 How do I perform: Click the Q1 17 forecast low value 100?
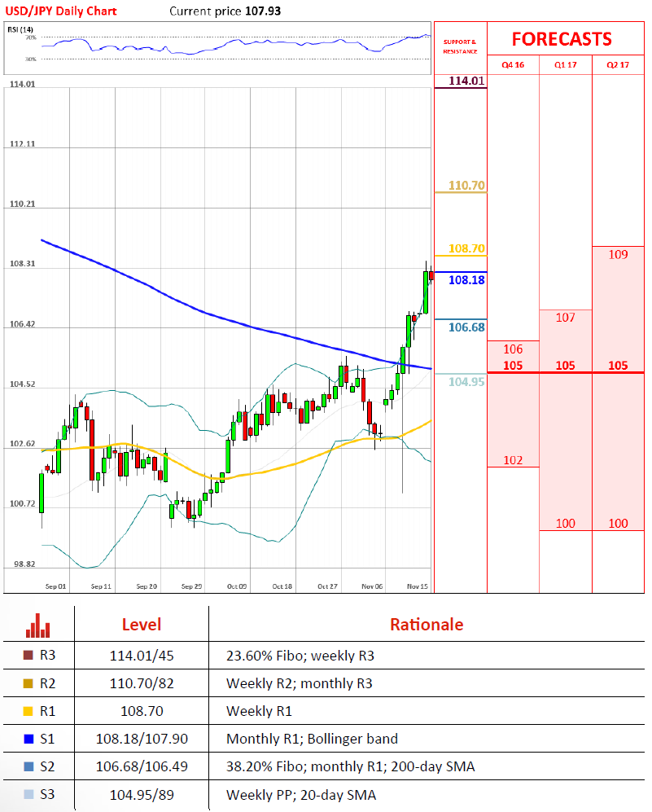click(566, 524)
